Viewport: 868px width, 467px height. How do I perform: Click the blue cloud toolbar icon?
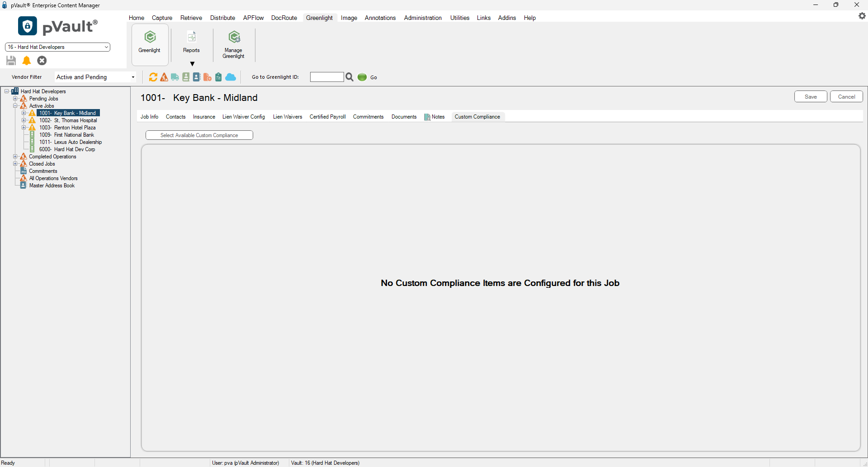[x=231, y=77]
